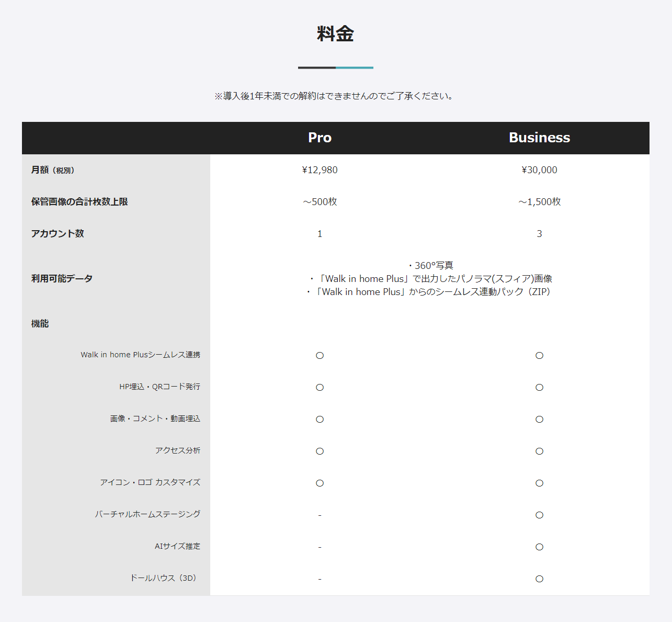672x622 pixels.
Task: Click the cancellation notice below the heading
Action: coord(335,96)
